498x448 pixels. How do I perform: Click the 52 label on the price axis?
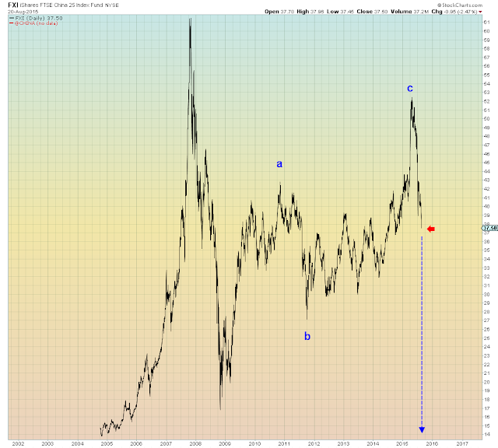point(486,101)
